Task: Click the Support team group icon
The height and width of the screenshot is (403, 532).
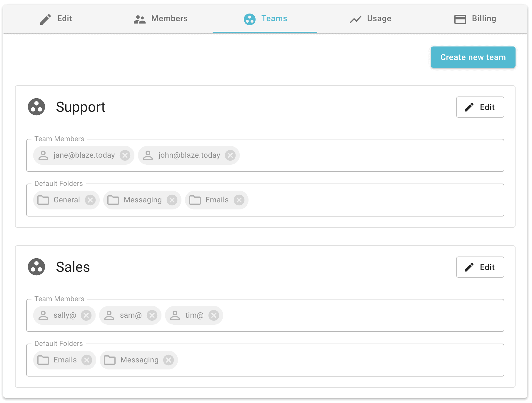Action: tap(36, 107)
